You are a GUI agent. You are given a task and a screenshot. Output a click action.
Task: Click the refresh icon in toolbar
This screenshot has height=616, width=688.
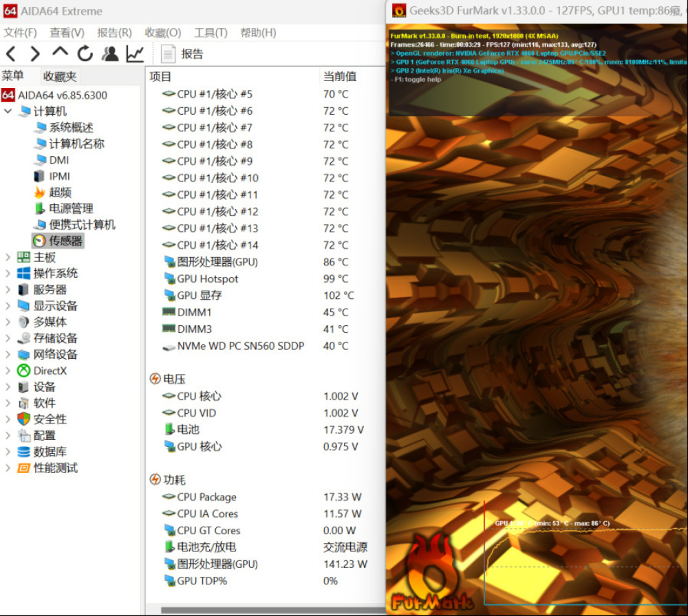click(85, 54)
